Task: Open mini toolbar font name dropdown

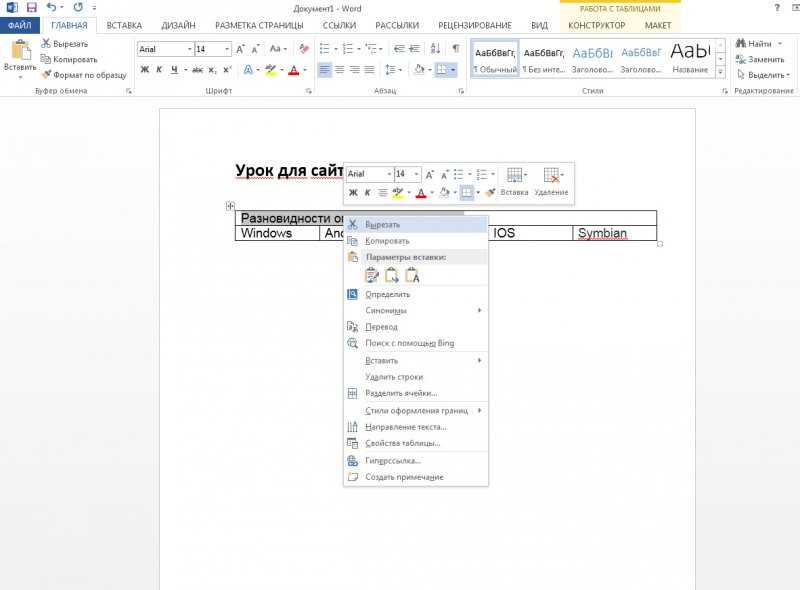Action: click(x=389, y=174)
